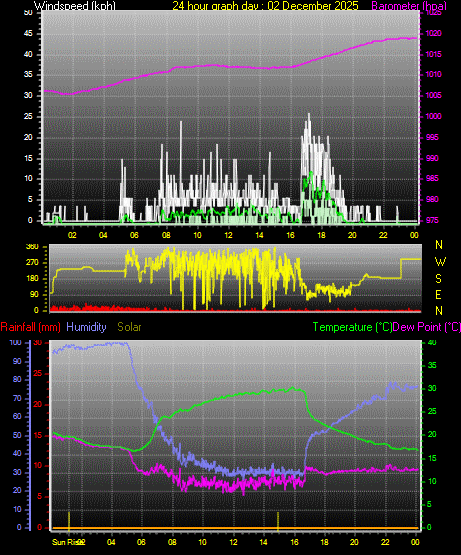Click the "45" windspeed axis value
Image resolution: width=461 pixels, height=555 pixels.
(28, 34)
